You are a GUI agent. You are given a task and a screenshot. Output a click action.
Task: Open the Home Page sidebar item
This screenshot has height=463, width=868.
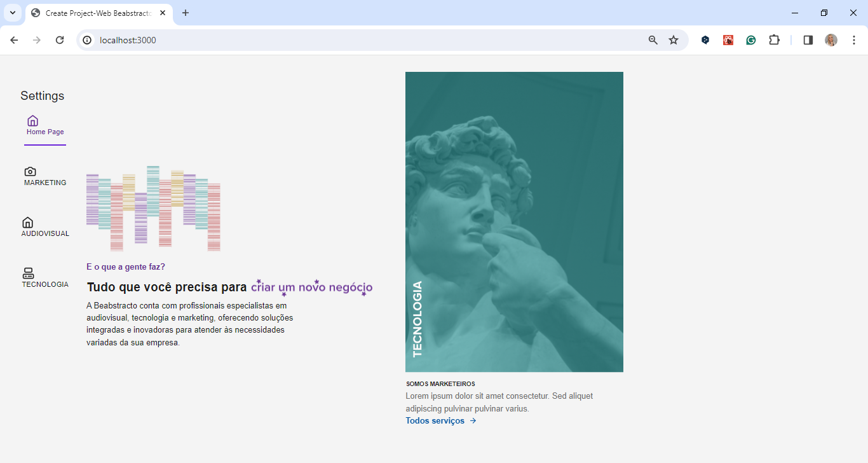pyautogui.click(x=45, y=126)
